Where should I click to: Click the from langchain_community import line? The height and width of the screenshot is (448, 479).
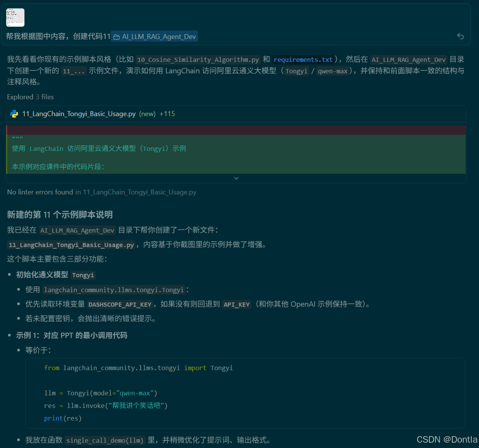(x=138, y=368)
